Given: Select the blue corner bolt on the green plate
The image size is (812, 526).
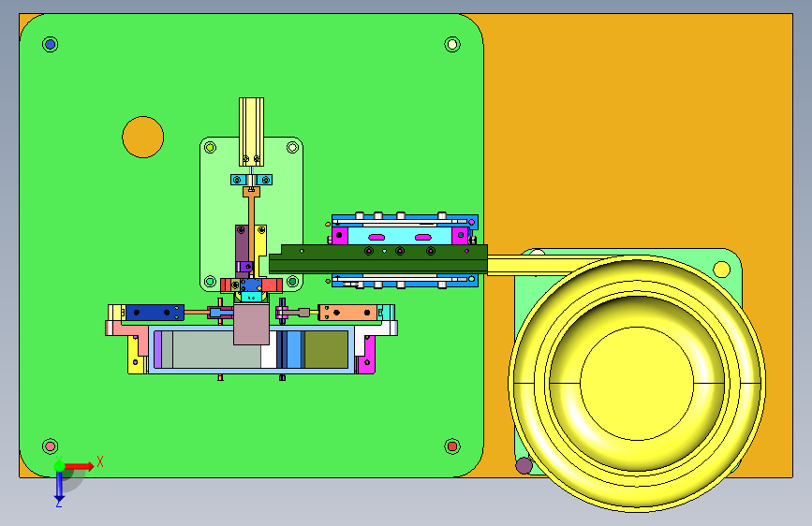Looking at the screenshot, I should pyautogui.click(x=51, y=45).
